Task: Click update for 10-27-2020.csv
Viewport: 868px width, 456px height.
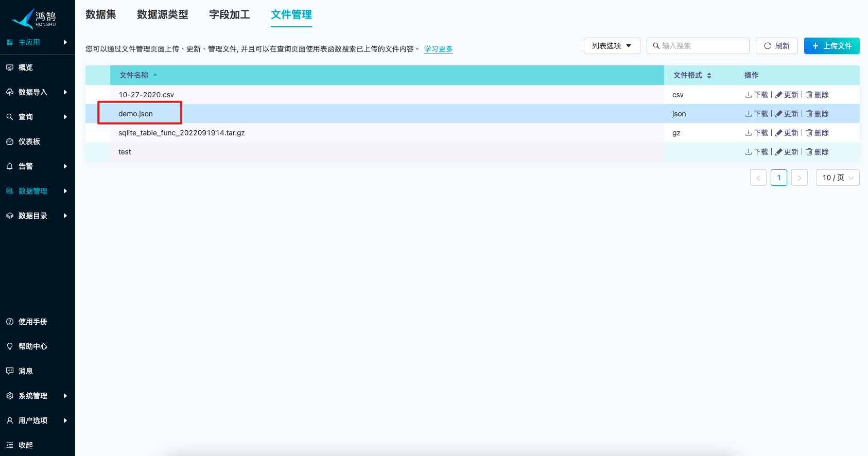Action: point(787,95)
